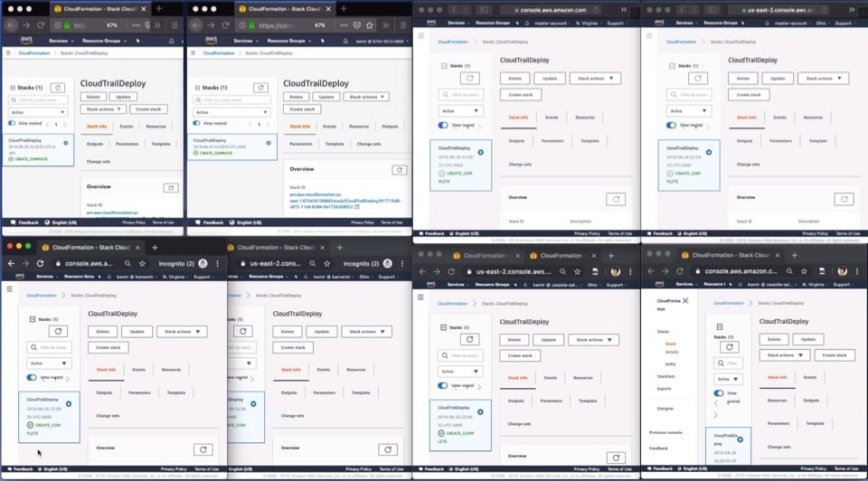Collapse Stacks panel in Safari console.aws.amazon.com window
This screenshot has width=868, height=481.
[x=444, y=66]
